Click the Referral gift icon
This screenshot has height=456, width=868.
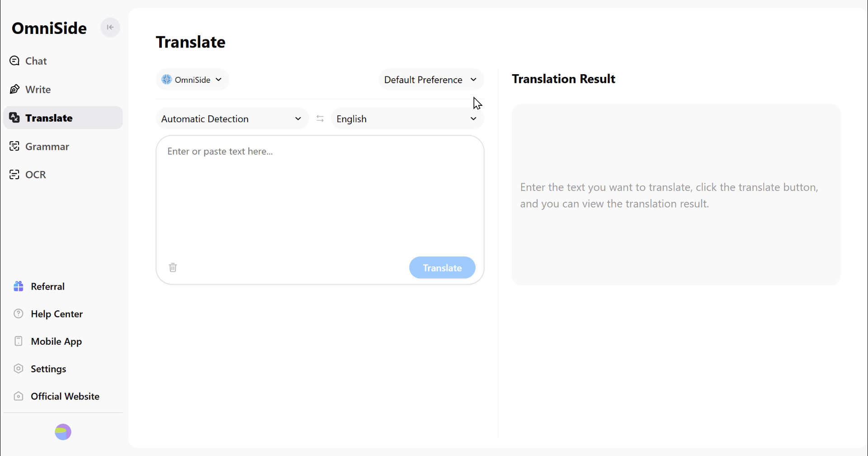(19, 286)
